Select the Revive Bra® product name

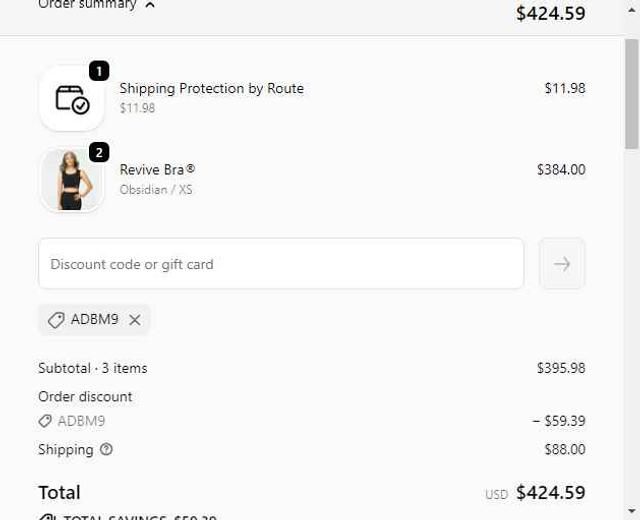point(157,170)
